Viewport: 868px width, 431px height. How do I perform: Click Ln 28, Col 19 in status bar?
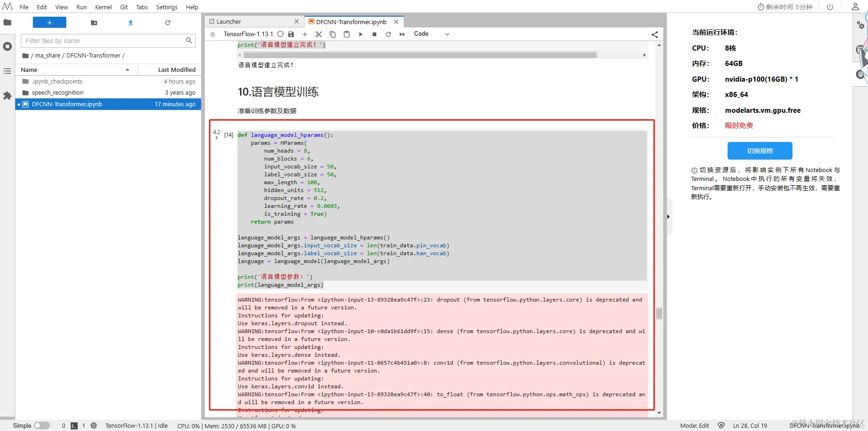[x=750, y=425]
